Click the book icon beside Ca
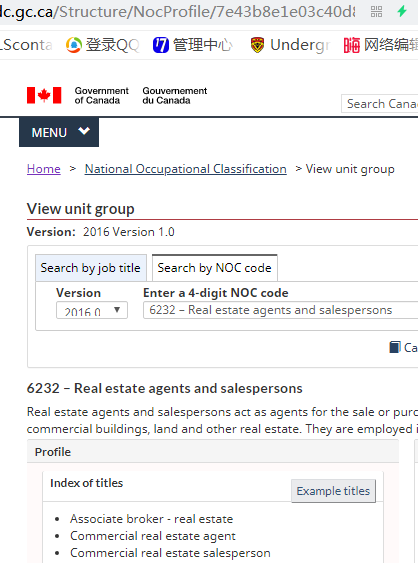This screenshot has height=563, width=418. (x=395, y=347)
